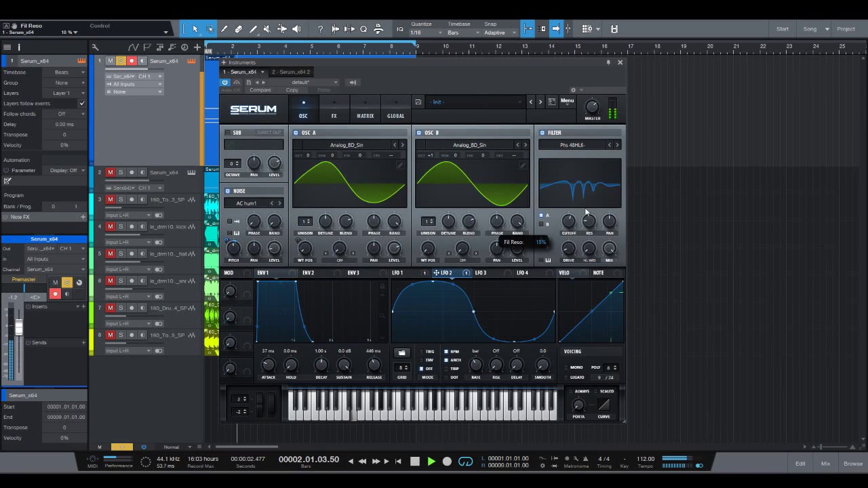The height and width of the screenshot is (488, 868).
Task: Show automation with the curve icon
Action: (133, 47)
